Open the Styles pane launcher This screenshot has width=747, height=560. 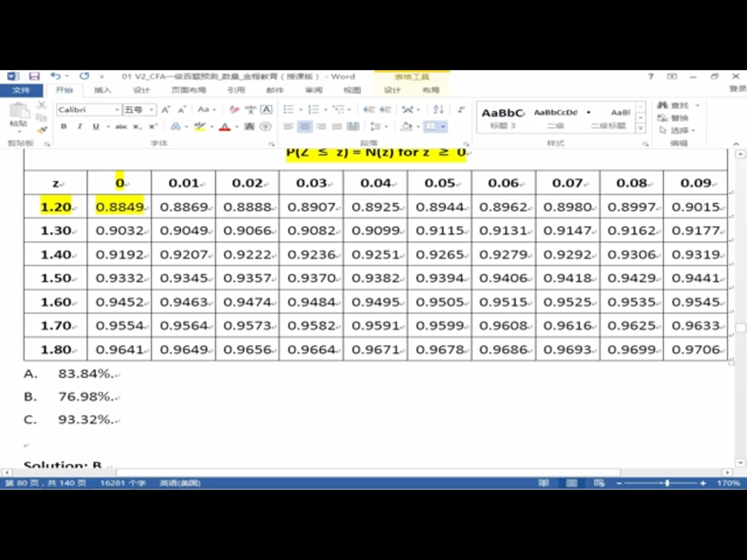pyautogui.click(x=646, y=144)
